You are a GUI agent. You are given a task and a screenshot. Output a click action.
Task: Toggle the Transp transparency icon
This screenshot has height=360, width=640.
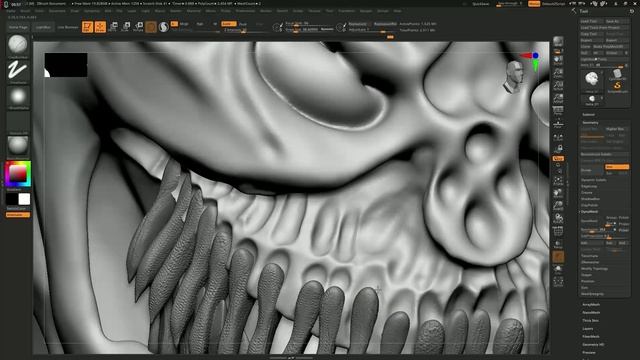[x=558, y=244]
